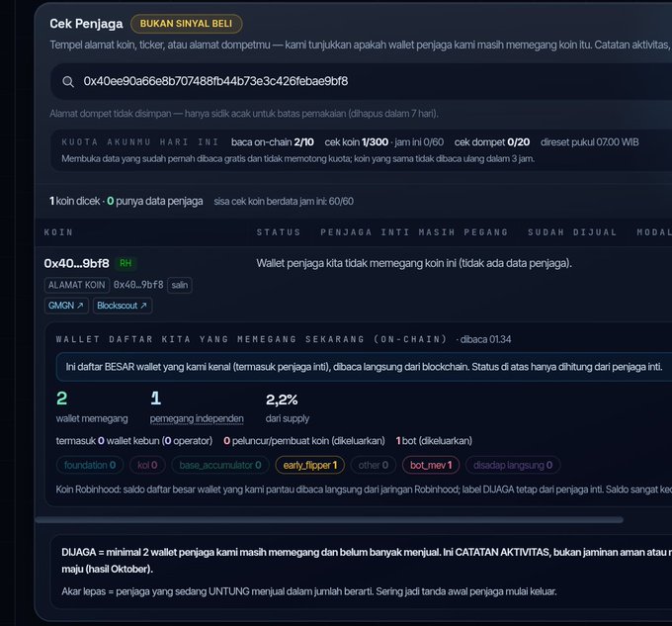Toggle the early_flipper 1 chip
This screenshot has width=672, height=626.
tap(310, 465)
